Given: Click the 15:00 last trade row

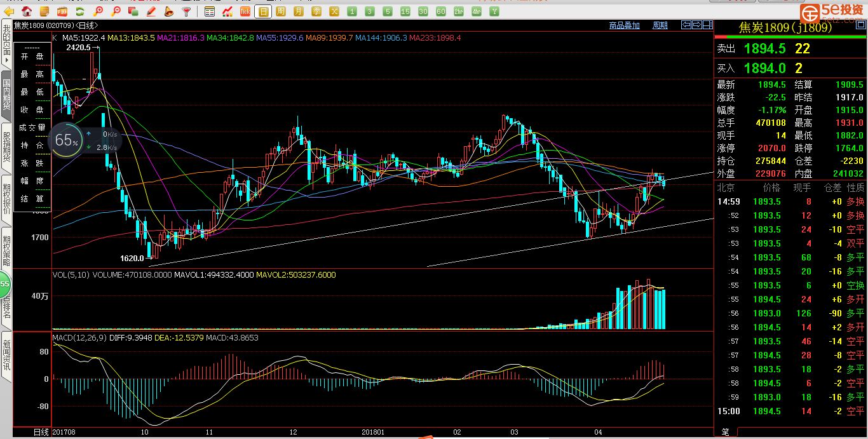Looking at the screenshot, I should tap(790, 411).
